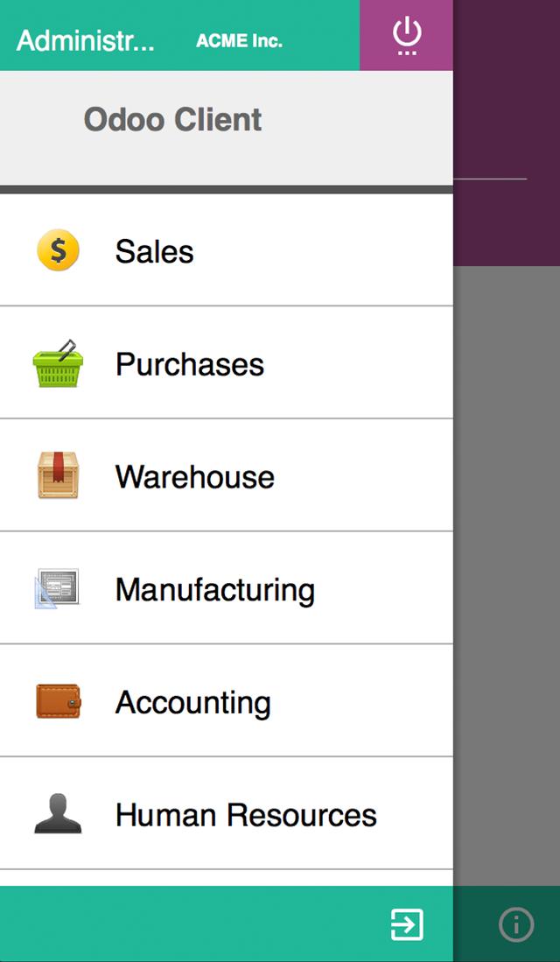Select the Sales dollar coin icon
This screenshot has height=962, width=560.
tap(58, 250)
